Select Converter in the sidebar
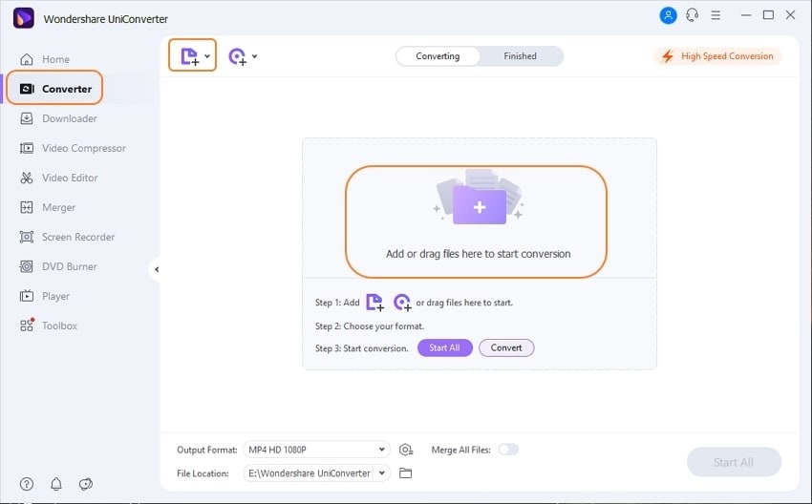 55,89
